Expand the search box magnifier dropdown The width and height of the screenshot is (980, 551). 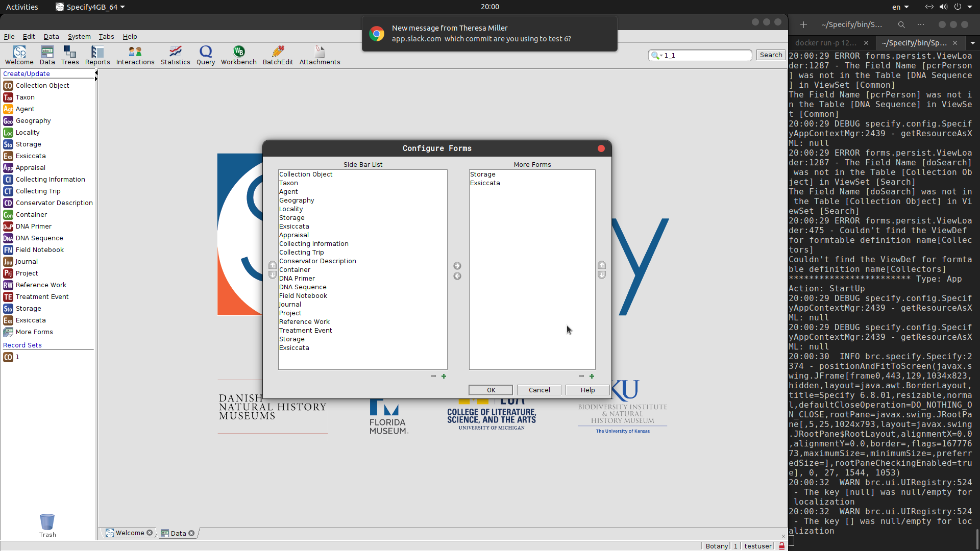(657, 55)
